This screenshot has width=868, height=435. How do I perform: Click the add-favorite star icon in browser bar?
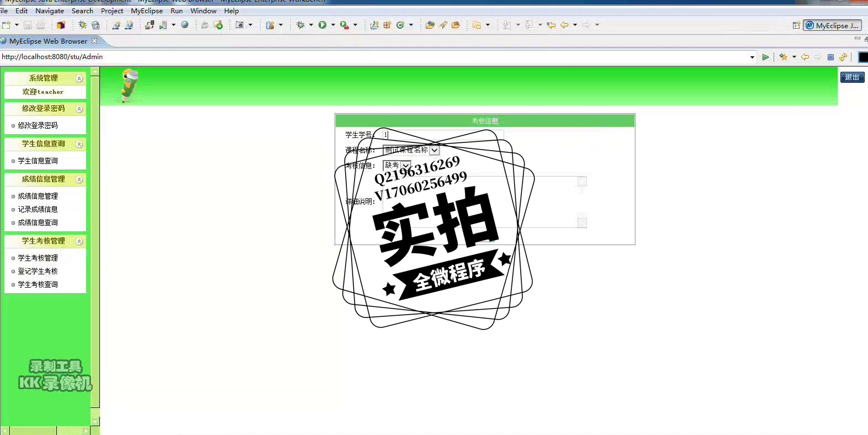click(784, 57)
